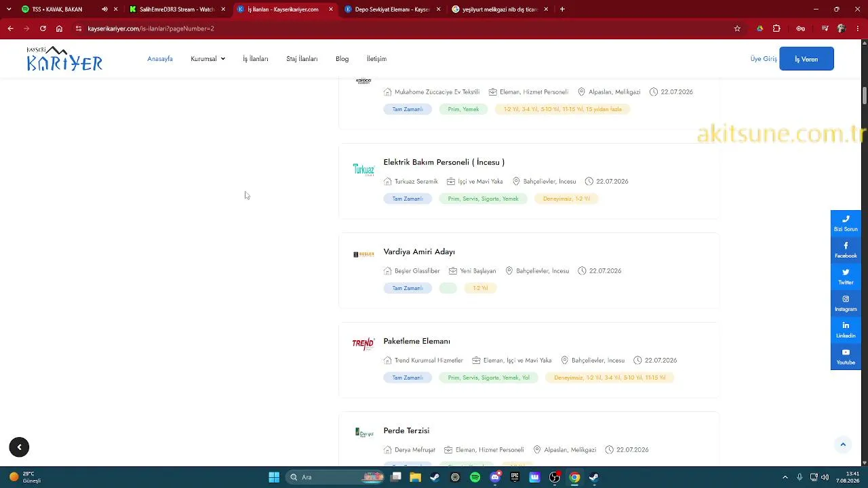Open the browser extensions puzzle icon
Image resolution: width=868 pixels, height=488 pixels.
point(776,28)
